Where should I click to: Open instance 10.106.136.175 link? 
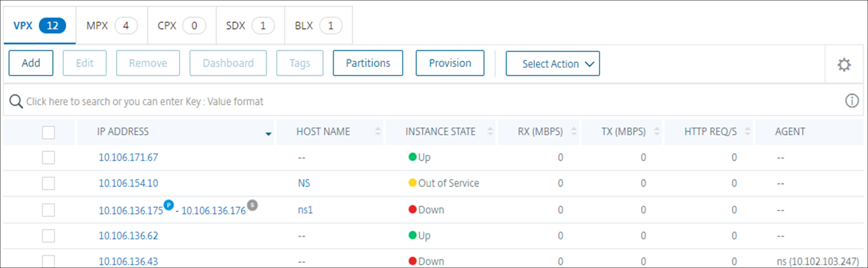pyautogui.click(x=131, y=210)
